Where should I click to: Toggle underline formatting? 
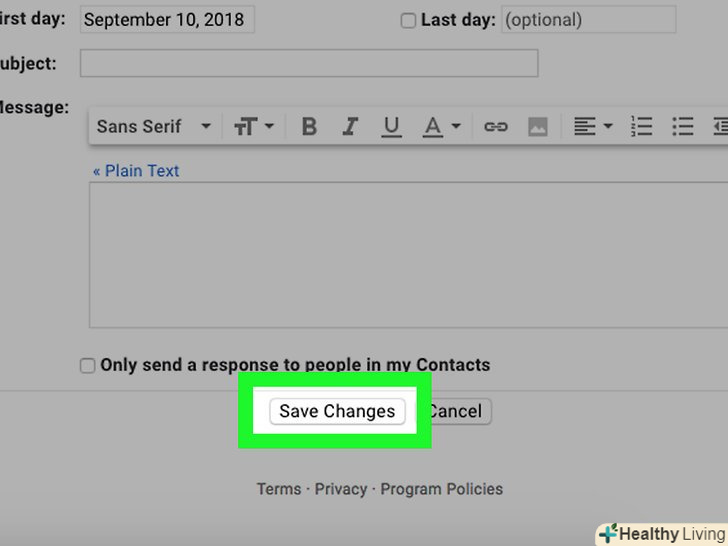(x=391, y=127)
